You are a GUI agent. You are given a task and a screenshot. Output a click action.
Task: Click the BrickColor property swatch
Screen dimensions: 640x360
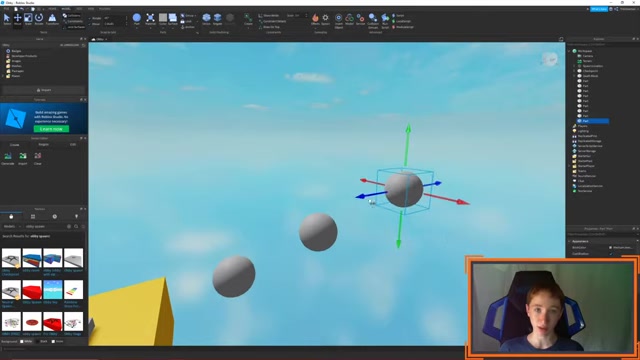coord(610,247)
